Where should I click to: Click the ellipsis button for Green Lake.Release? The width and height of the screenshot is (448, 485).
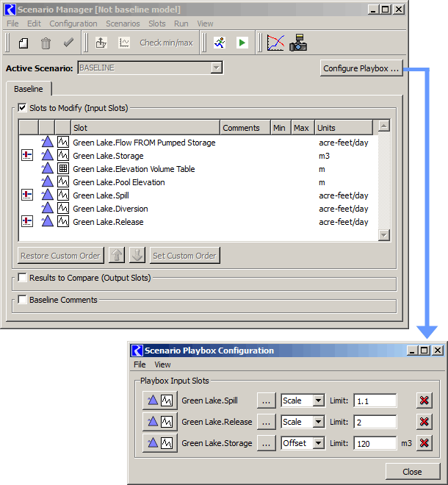coord(266,422)
